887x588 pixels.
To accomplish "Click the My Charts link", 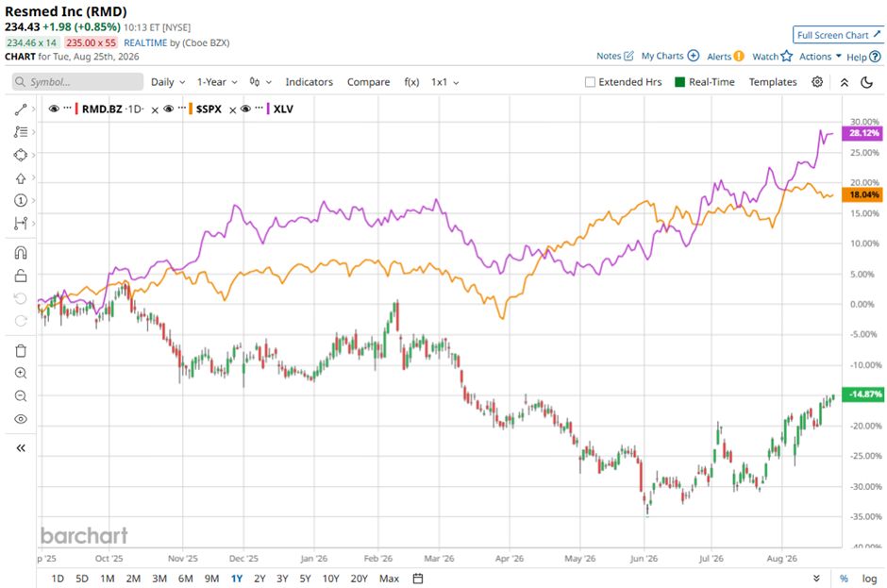I will [x=662, y=56].
